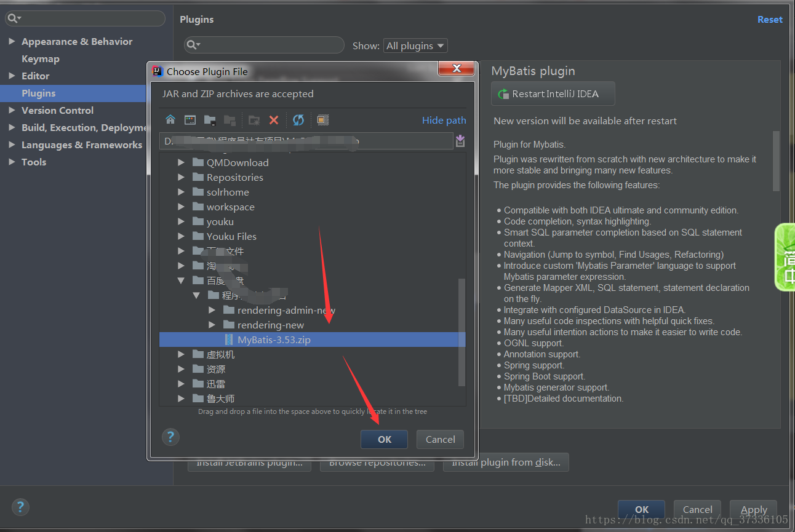Screen dimensions: 795x532
Task: Click the solrhome folder icon
Action: point(198,192)
